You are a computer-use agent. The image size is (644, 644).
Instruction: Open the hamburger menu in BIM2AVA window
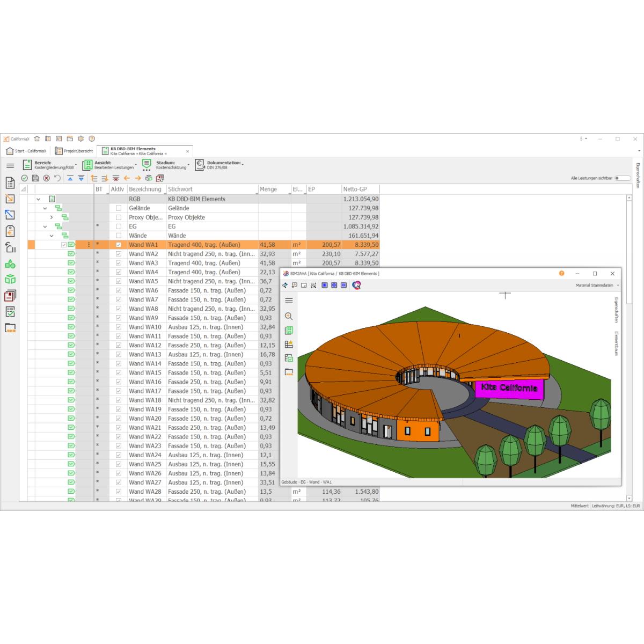tap(289, 301)
